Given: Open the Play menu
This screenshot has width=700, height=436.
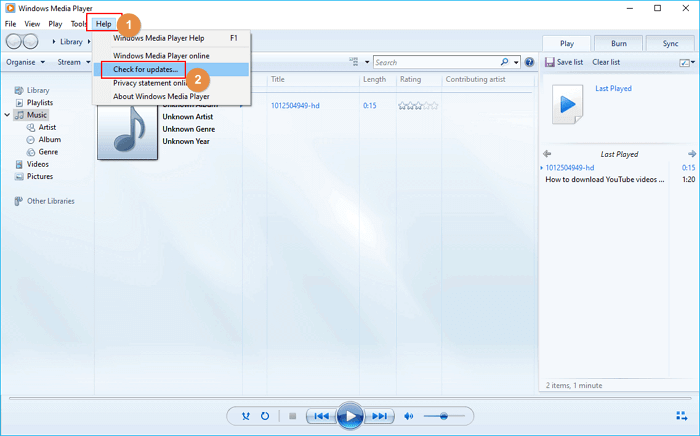Looking at the screenshot, I should point(55,24).
